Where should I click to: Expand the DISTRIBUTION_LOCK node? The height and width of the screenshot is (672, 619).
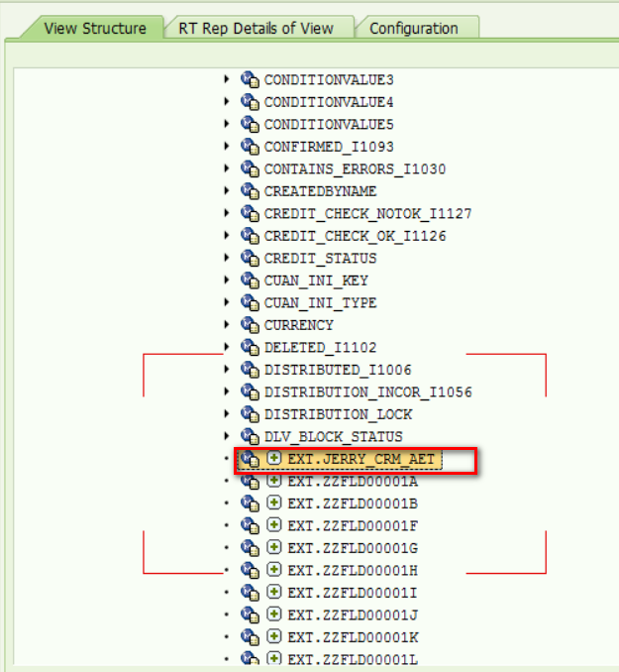click(x=227, y=413)
